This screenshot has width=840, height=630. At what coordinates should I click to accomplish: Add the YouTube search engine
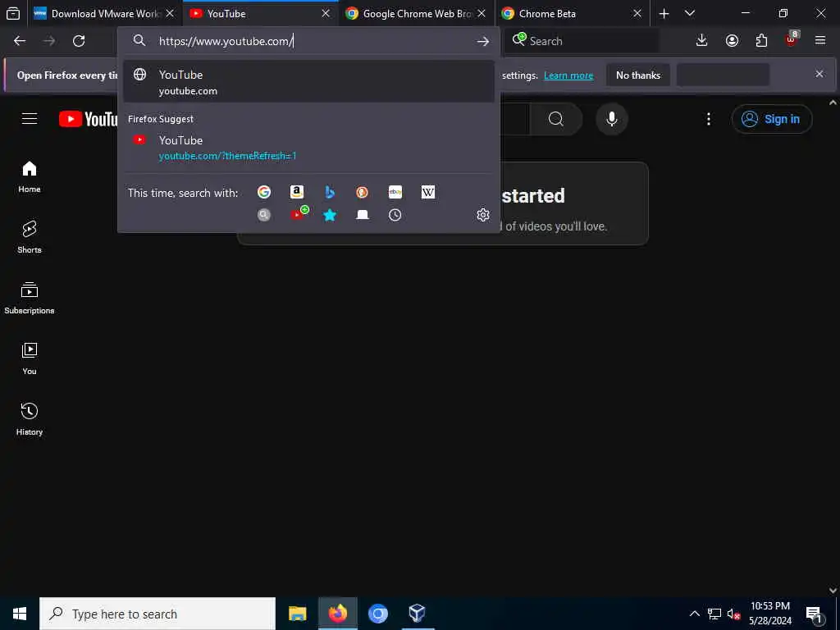[299, 213]
